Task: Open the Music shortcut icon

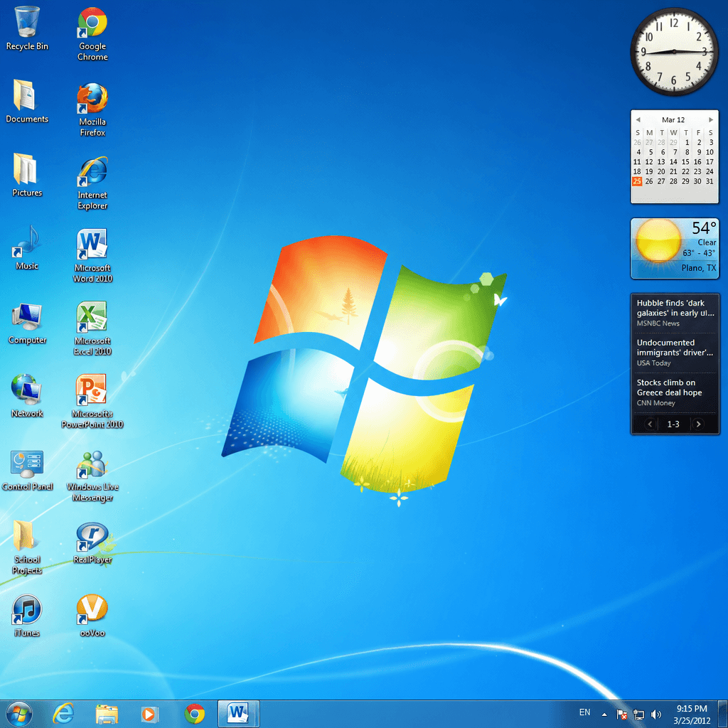Action: tap(27, 247)
